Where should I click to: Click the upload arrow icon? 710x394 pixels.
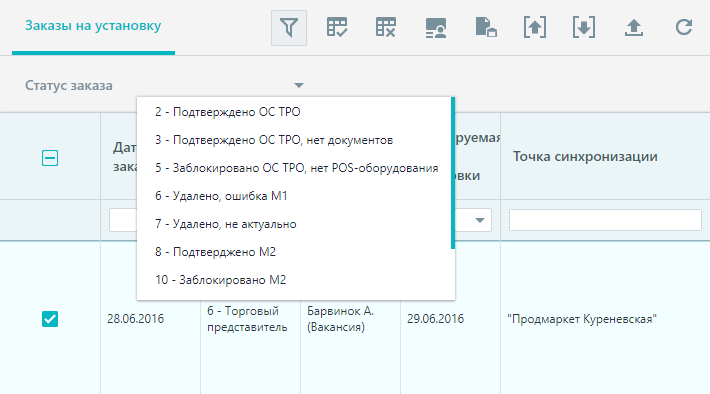[634, 28]
